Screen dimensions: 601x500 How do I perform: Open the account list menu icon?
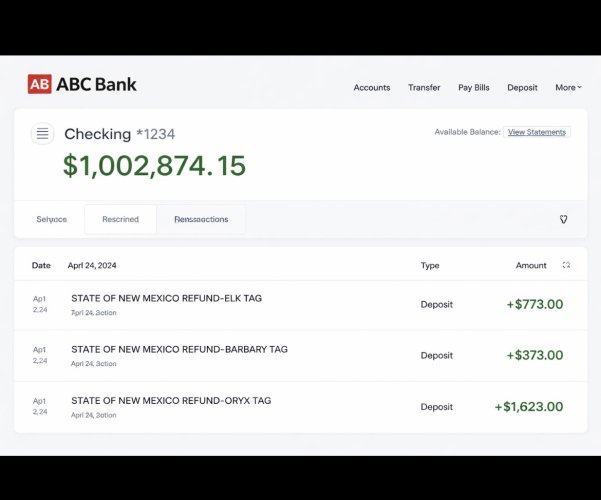42,133
